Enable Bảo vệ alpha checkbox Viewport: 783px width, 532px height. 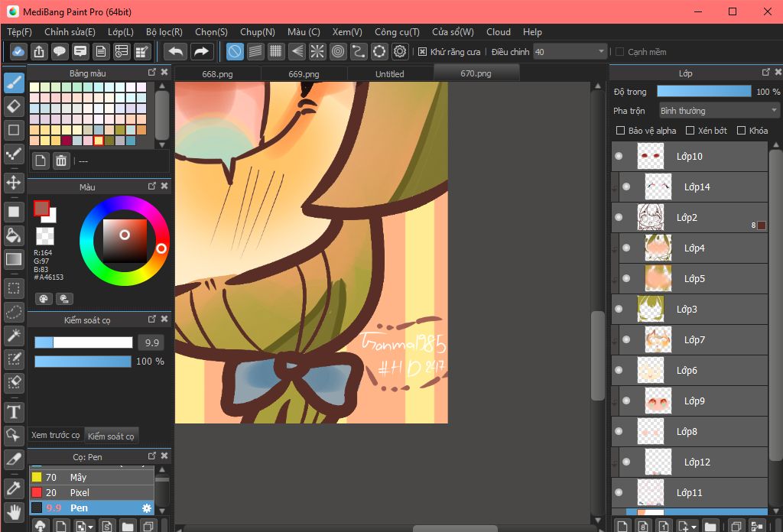coord(620,130)
